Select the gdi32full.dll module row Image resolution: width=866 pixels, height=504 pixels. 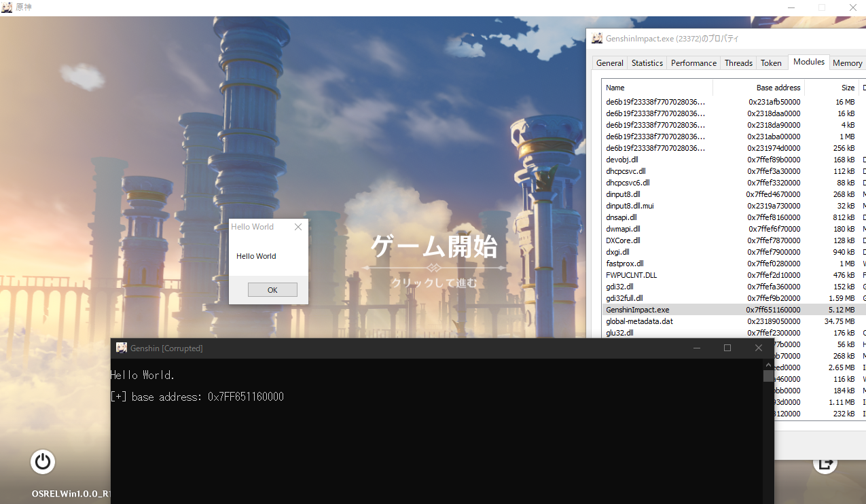point(734,298)
